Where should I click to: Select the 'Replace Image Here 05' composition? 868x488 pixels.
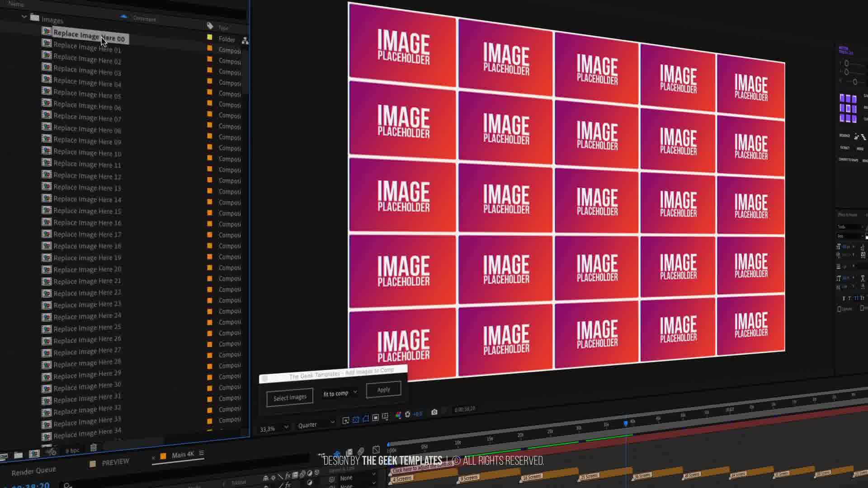click(87, 94)
